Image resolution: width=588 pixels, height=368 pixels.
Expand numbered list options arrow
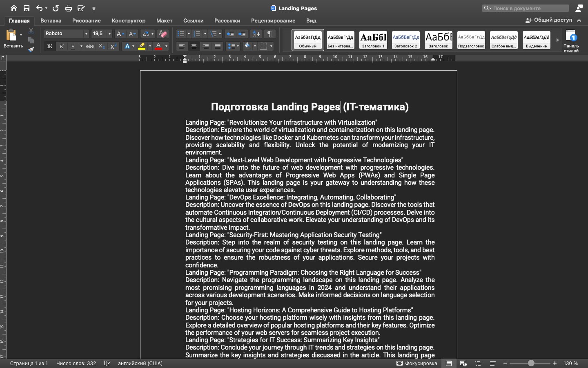point(205,34)
